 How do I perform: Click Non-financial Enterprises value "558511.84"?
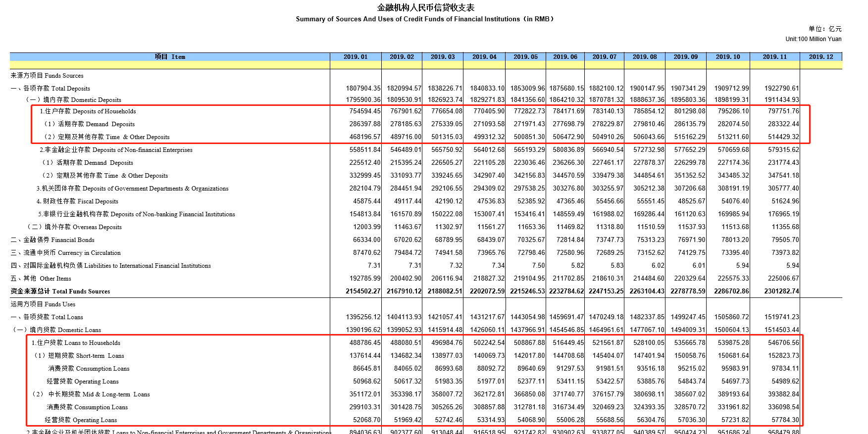[x=365, y=150]
